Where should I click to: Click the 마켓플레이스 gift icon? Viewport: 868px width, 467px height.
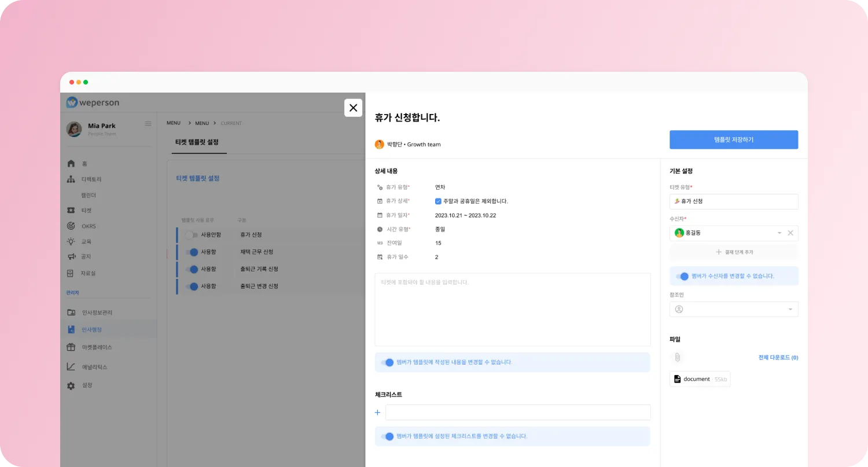point(71,347)
